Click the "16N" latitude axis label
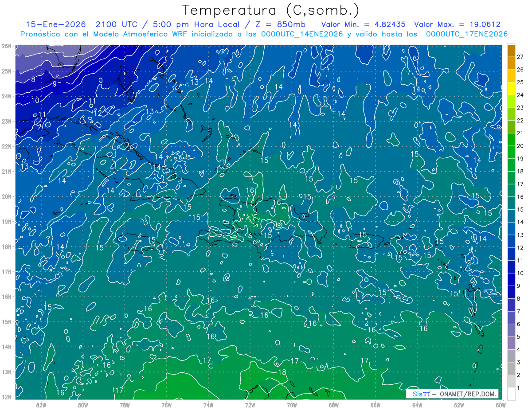The image size is (532, 411). 7,297
